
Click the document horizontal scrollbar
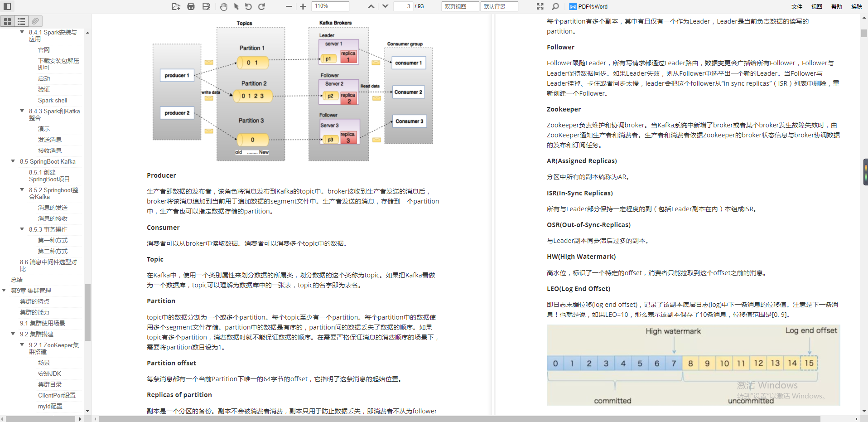tap(459, 419)
